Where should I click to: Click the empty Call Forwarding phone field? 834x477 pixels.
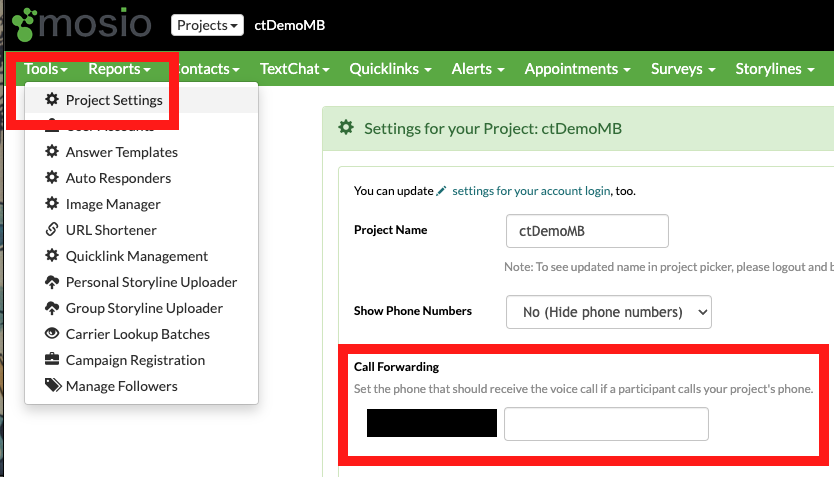tap(606, 424)
